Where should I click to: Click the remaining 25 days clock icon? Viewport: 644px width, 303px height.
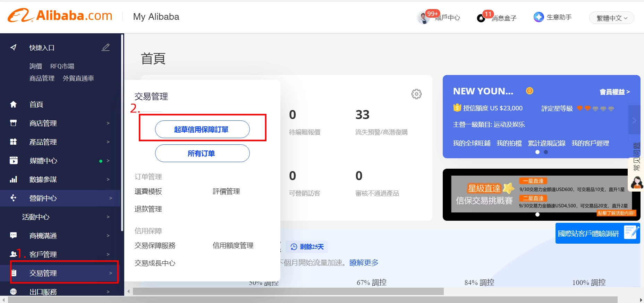(294, 247)
